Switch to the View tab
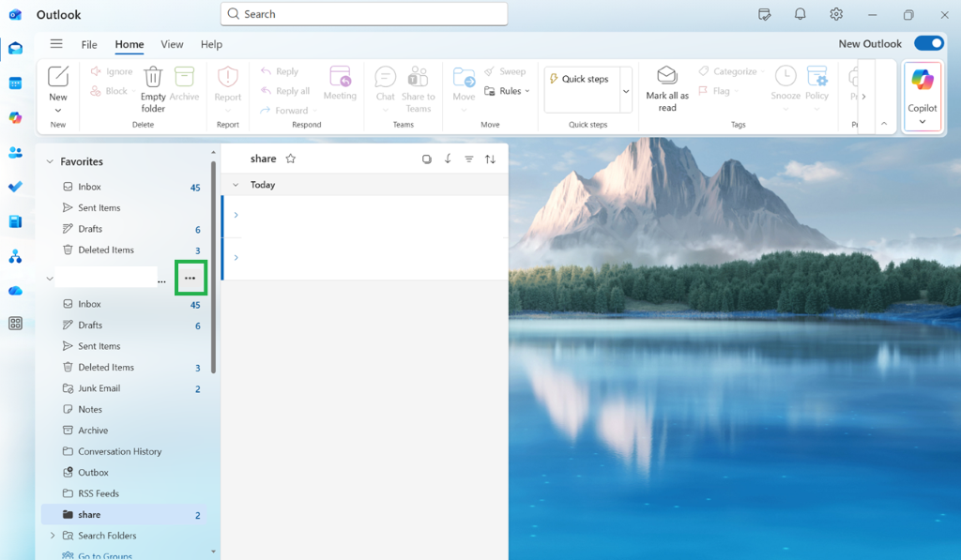The width and height of the screenshot is (961, 560). click(172, 44)
